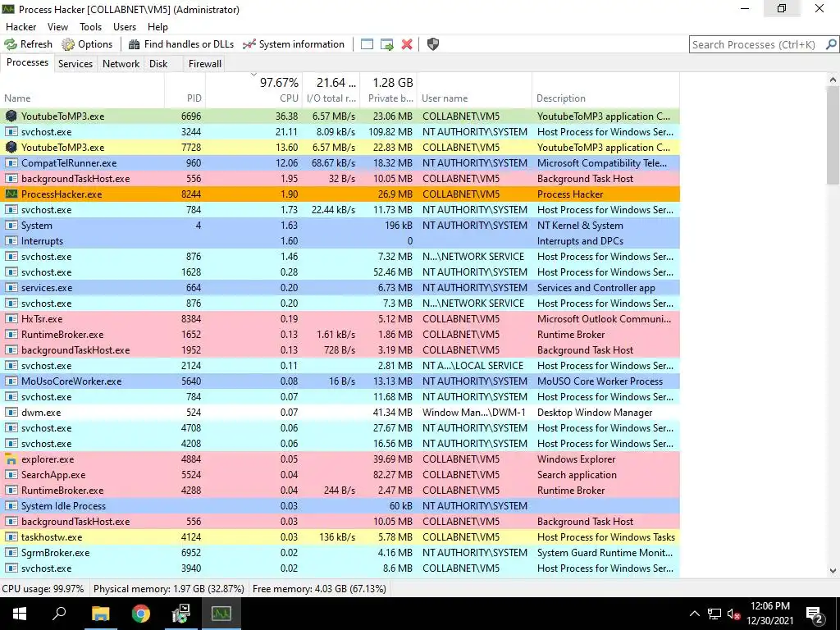Viewport: 840px width, 630px height.
Task: Select RuntimeBroker.exe with PID 1652
Action: pyautogui.click(x=340, y=335)
